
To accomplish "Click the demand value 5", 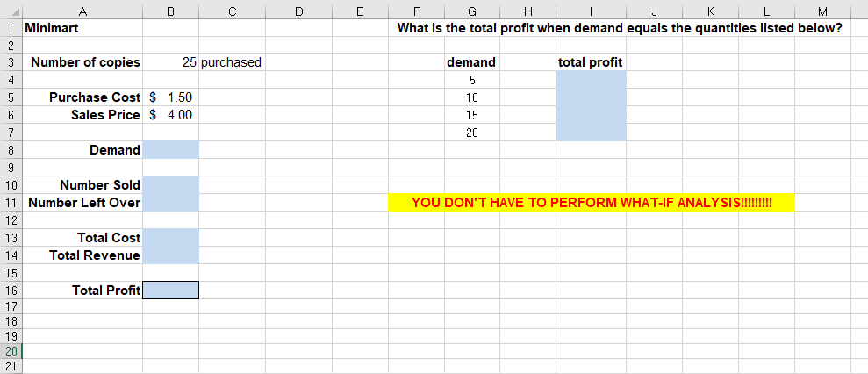I will click(x=472, y=80).
